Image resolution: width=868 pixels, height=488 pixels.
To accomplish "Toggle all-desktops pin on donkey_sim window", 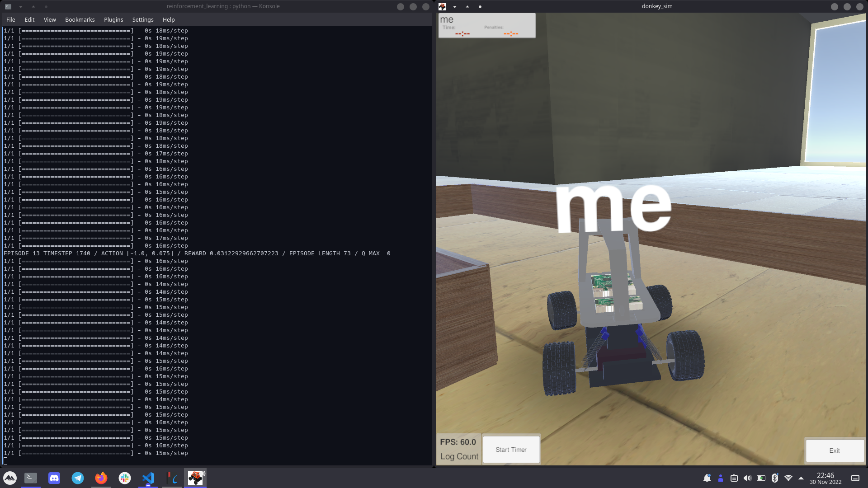I will pyautogui.click(x=480, y=6).
